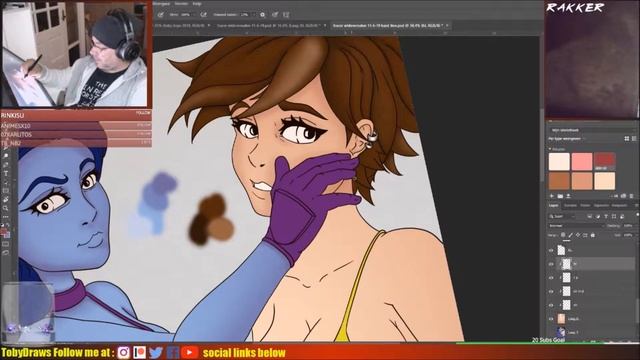This screenshot has height=360, width=640.
Task: Open the Venster menu
Action: coord(181,3)
